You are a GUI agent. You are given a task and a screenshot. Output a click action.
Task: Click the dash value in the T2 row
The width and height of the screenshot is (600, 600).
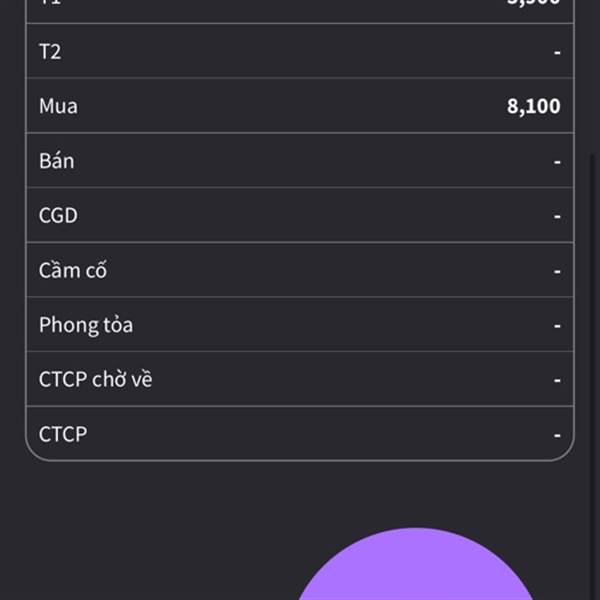557,52
